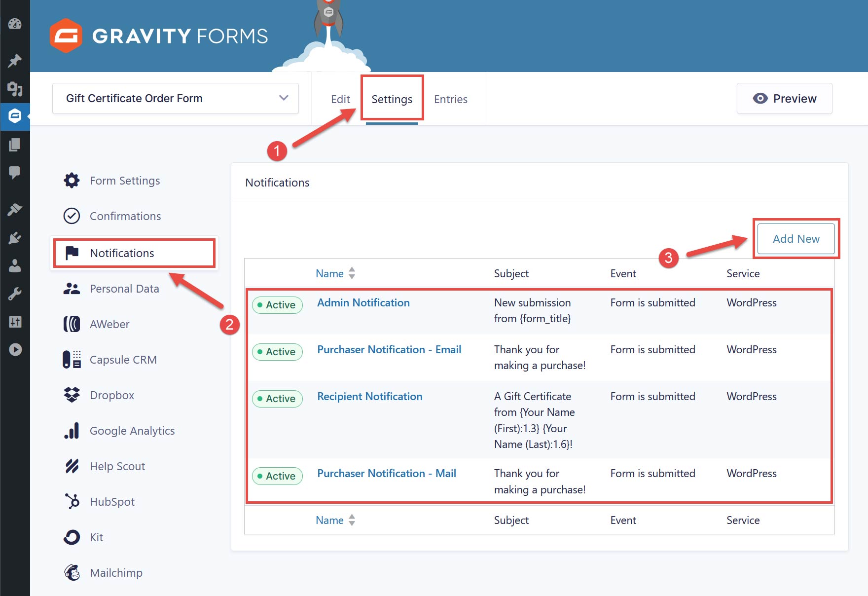868x596 pixels.
Task: Switch to the Entries tab
Action: tap(451, 99)
